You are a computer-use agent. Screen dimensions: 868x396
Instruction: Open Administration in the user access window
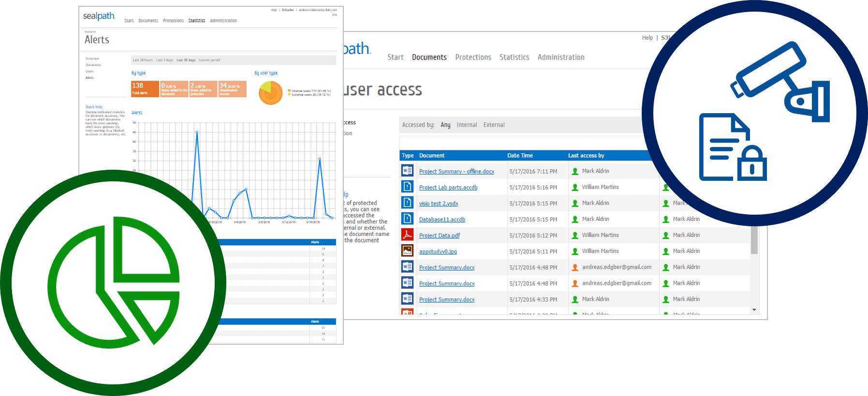561,57
